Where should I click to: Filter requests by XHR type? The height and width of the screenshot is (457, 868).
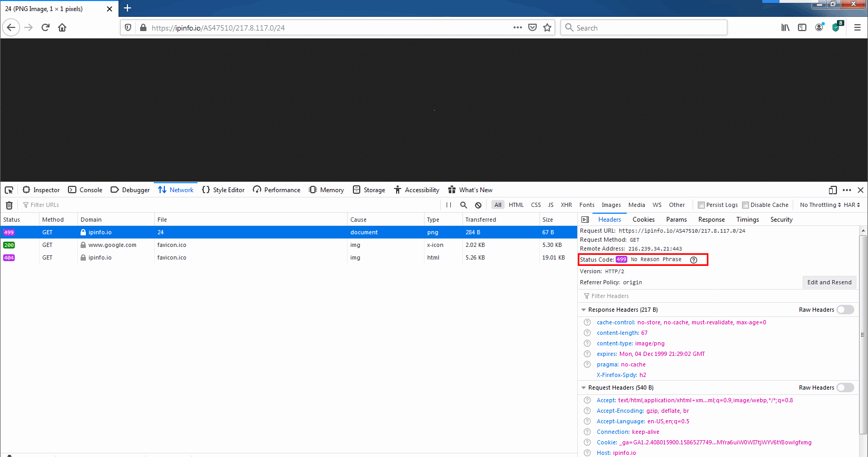pyautogui.click(x=566, y=205)
